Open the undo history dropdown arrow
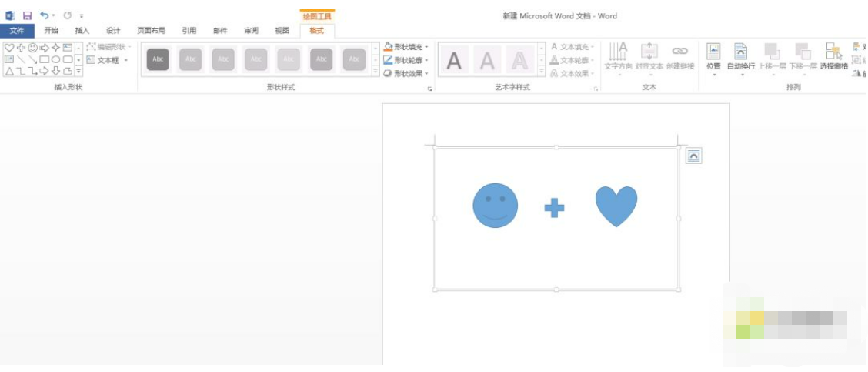Screen dimensions: 868x372 pyautogui.click(x=54, y=15)
